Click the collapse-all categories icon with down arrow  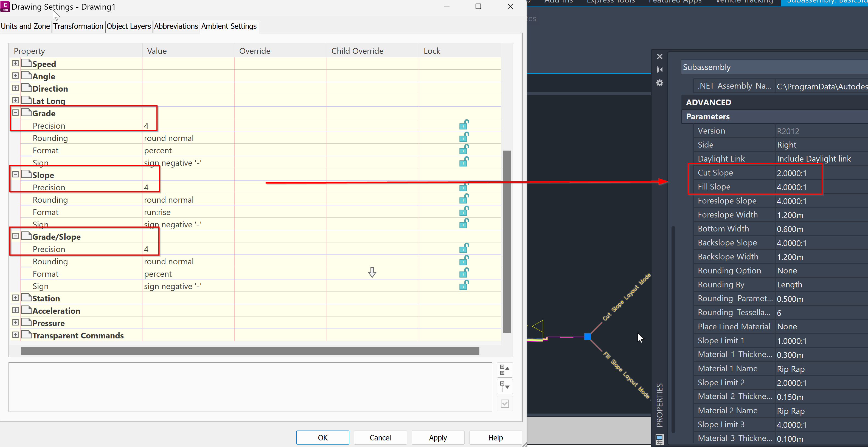(x=504, y=387)
